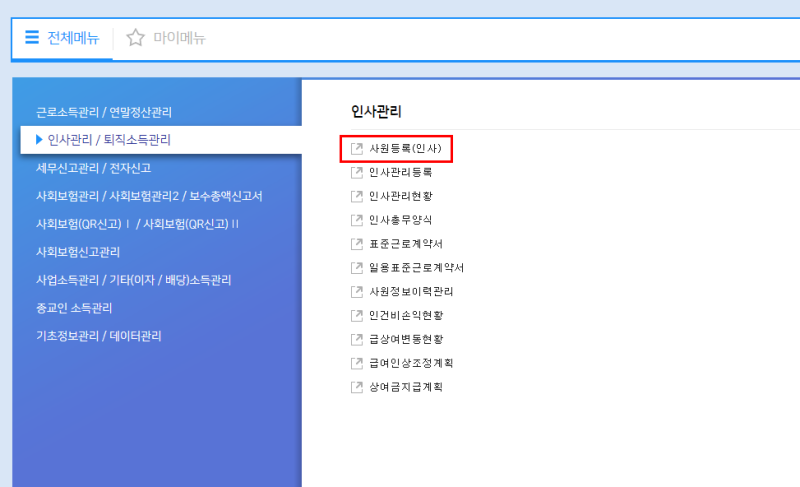Click the 인사관리 section heading
The width and height of the screenshot is (800, 487).
tap(377, 111)
